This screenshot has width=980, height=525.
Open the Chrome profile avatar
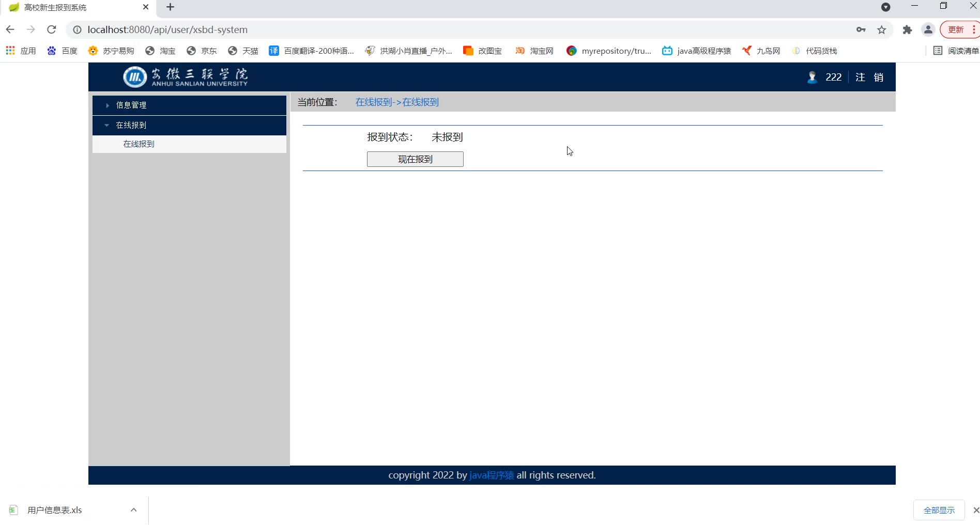[928, 30]
